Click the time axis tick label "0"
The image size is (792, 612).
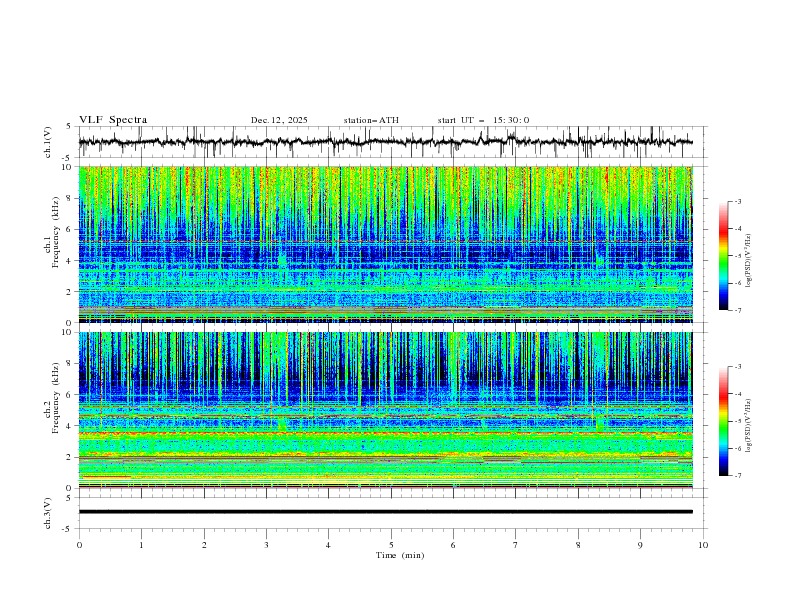click(x=79, y=545)
